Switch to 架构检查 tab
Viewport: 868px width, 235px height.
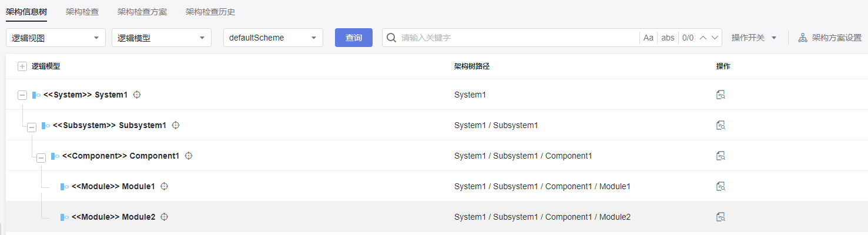pyautogui.click(x=82, y=12)
